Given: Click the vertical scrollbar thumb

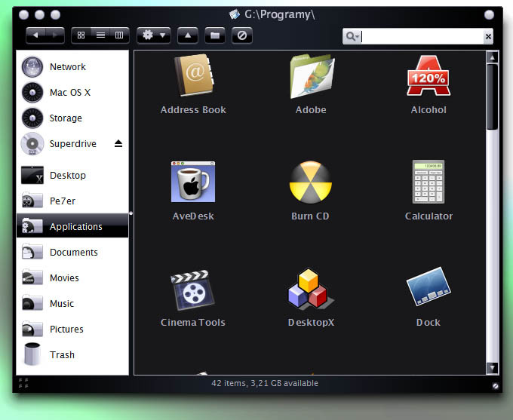Looking at the screenshot, I should (x=493, y=97).
